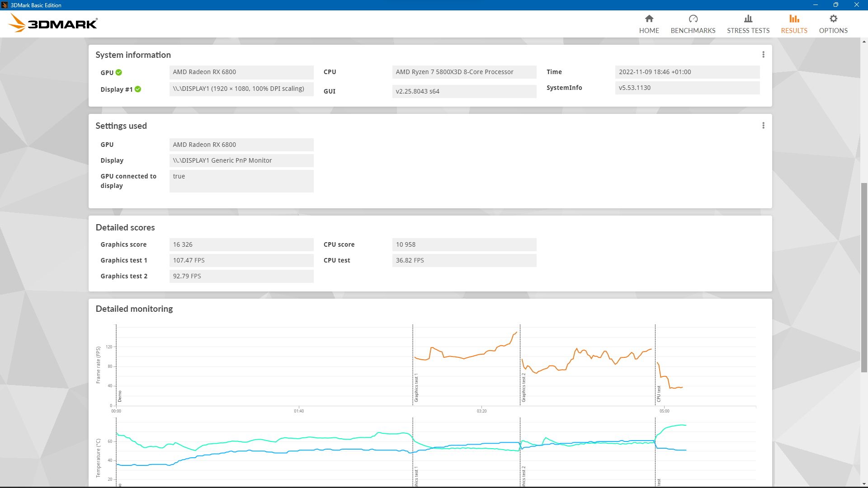Click the AMD Ryzen 7 5800X3D CPU field
This screenshot has width=868, height=488.
point(464,72)
